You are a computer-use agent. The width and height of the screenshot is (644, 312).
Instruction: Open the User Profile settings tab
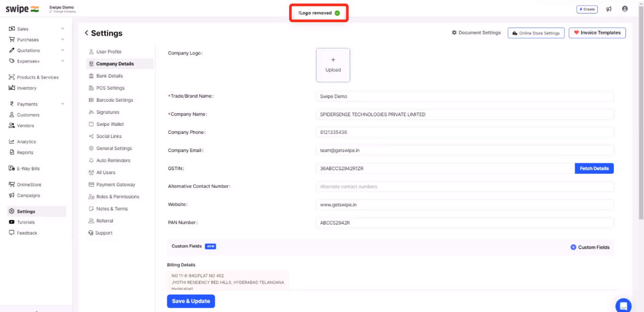pyautogui.click(x=120, y=52)
